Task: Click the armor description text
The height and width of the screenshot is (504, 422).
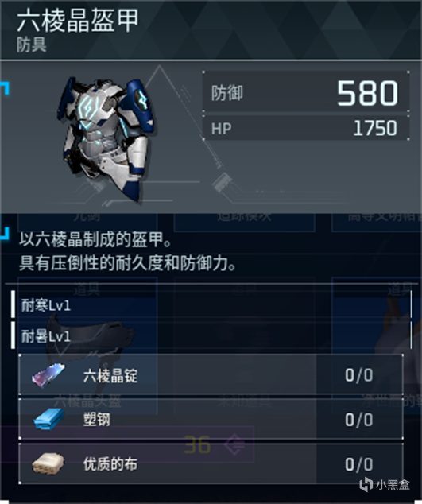Action: (127, 251)
